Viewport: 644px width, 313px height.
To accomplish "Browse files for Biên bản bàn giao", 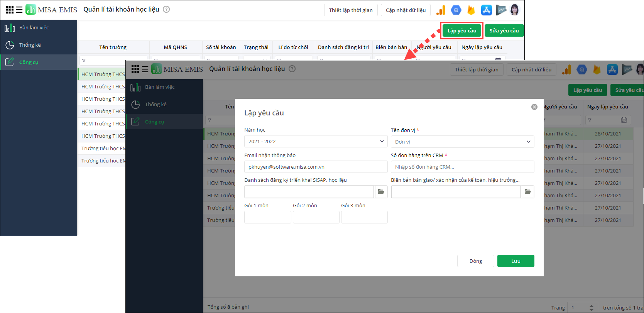I will (x=527, y=192).
